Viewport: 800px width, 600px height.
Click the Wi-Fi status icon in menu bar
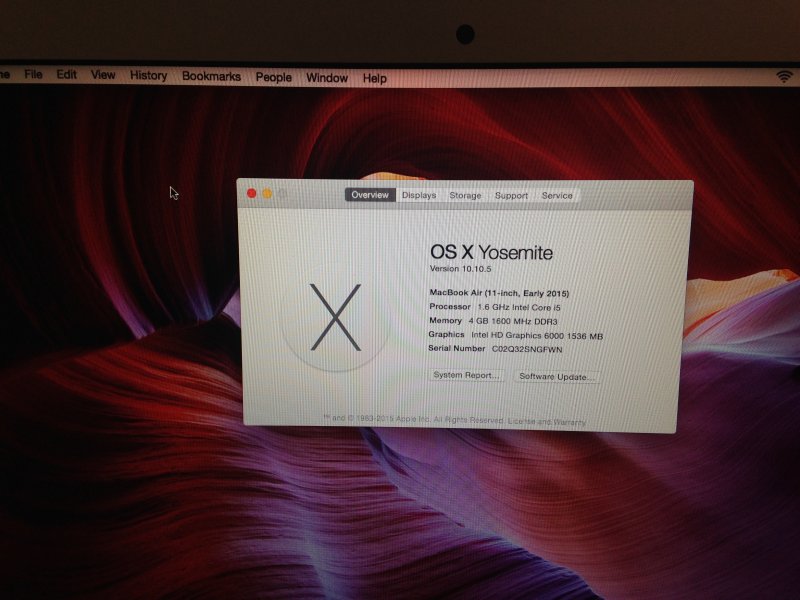coord(783,77)
